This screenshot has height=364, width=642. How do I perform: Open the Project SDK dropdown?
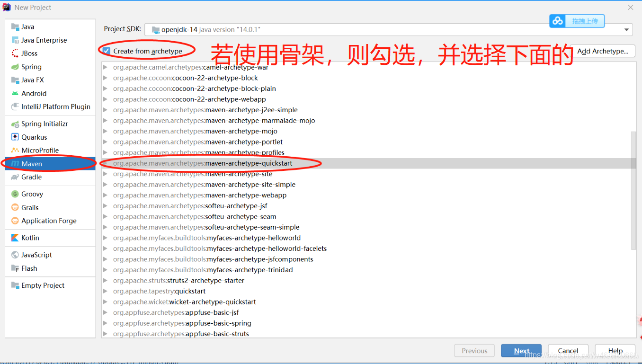(388, 29)
